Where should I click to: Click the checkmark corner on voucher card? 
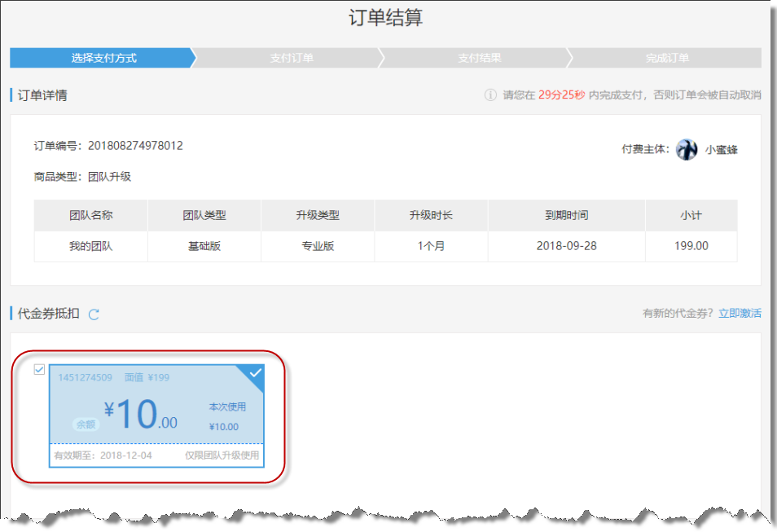tap(254, 373)
